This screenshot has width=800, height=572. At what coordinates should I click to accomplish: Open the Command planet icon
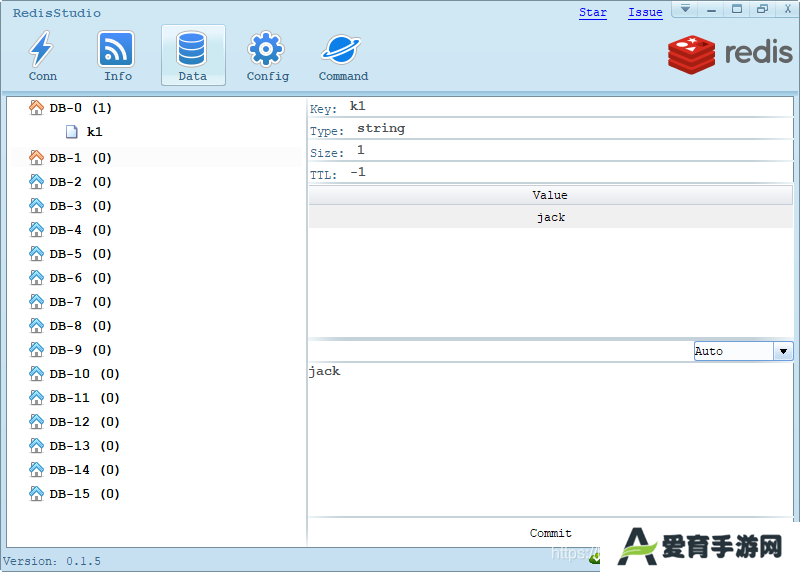tap(341, 49)
